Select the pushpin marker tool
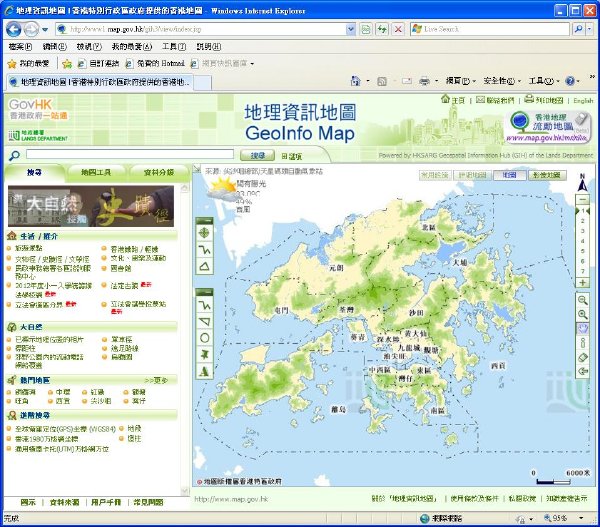The width and height of the screenshot is (600, 527). point(204,354)
